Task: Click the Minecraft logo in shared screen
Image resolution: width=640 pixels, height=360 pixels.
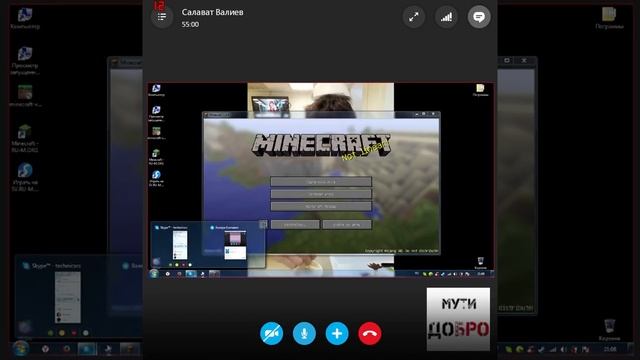Action: click(x=321, y=145)
